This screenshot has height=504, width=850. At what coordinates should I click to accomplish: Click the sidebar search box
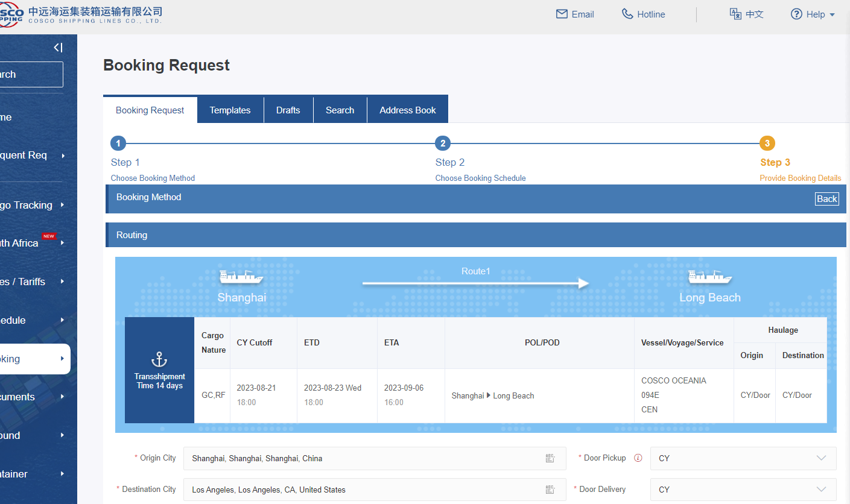(30, 74)
